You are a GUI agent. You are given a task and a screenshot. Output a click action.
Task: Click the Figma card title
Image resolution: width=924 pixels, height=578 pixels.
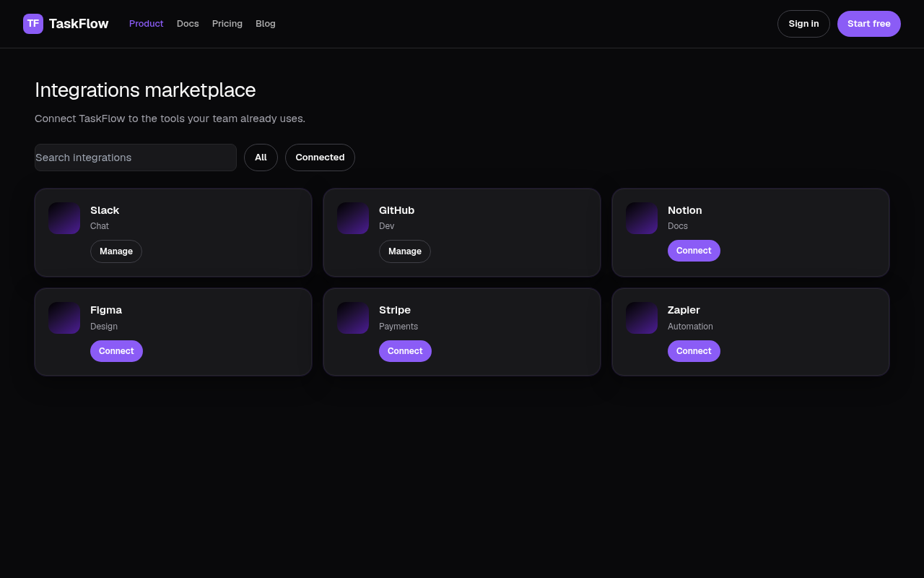(106, 310)
